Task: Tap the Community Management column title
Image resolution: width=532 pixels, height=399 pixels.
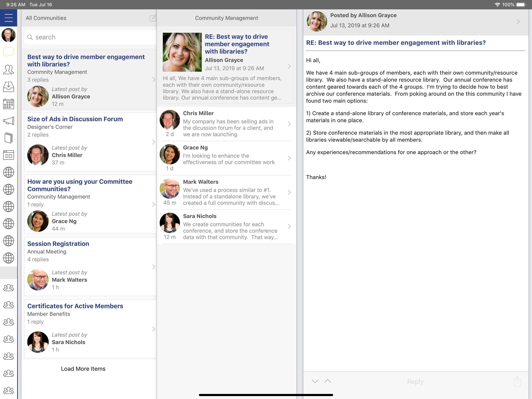Action: click(226, 18)
